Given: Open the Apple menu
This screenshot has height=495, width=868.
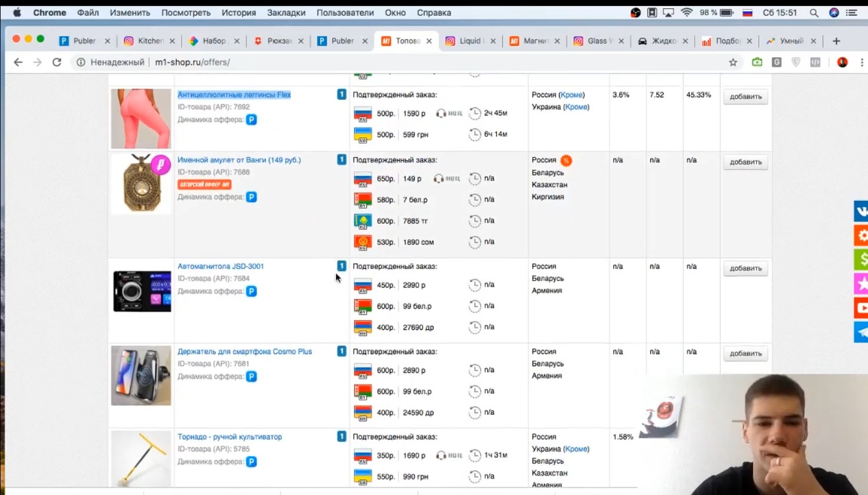Looking at the screenshot, I should 17,12.
